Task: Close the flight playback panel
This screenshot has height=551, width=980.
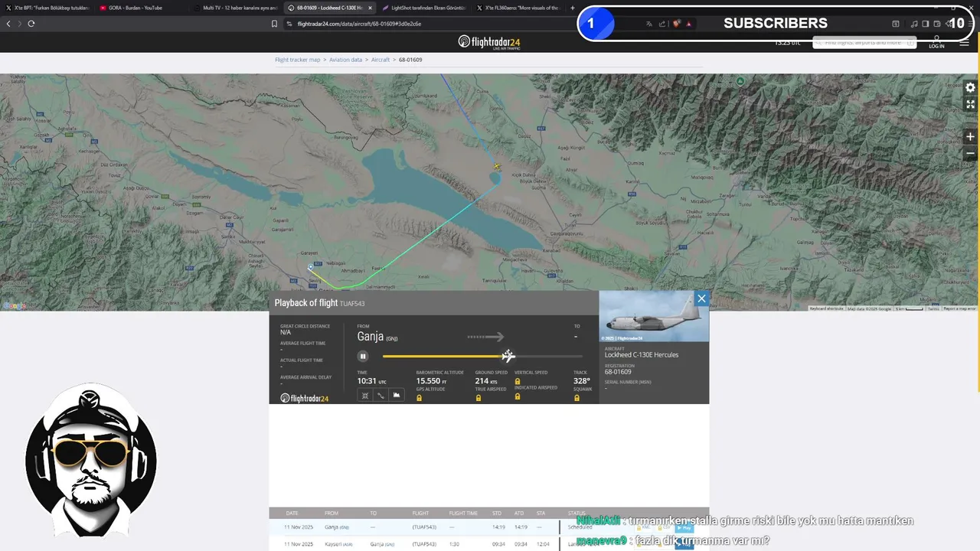Action: coord(701,298)
